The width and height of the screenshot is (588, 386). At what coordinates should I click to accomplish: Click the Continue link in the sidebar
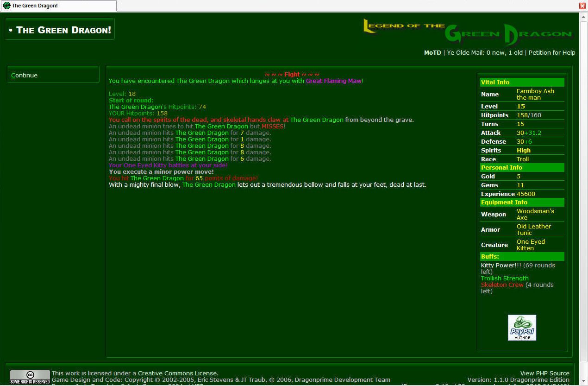click(x=25, y=76)
